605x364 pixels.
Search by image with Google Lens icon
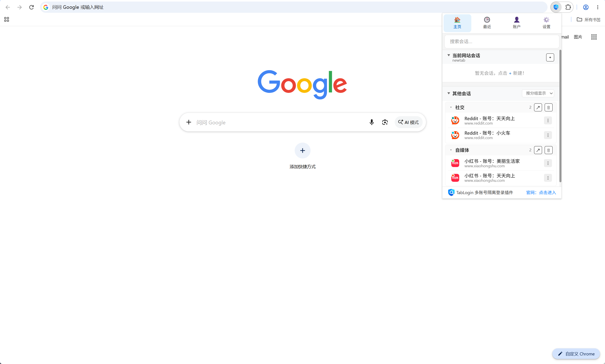coord(385,122)
